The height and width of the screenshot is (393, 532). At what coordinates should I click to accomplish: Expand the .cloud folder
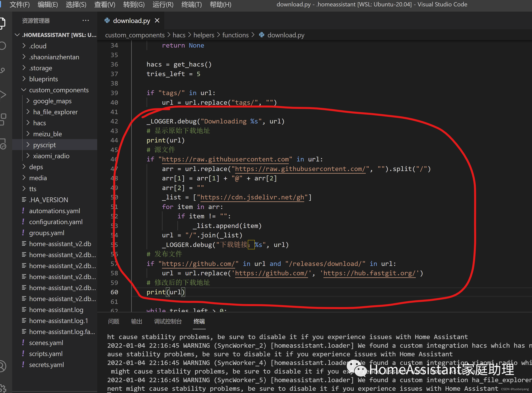pos(55,46)
